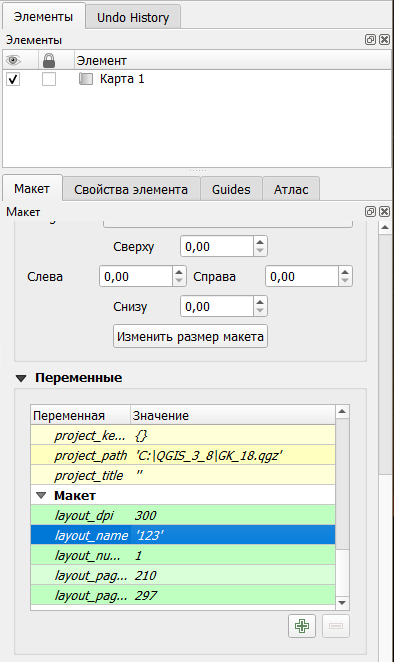The image size is (394, 662).
Task: Click variables table scroll down arrow
Action: click(x=342, y=603)
